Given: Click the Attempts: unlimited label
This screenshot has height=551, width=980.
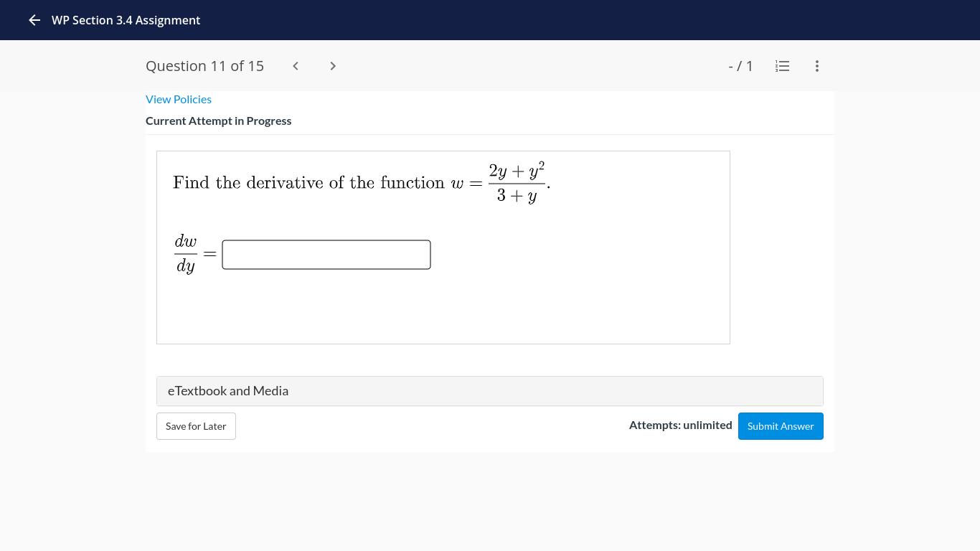Looking at the screenshot, I should coord(680,425).
